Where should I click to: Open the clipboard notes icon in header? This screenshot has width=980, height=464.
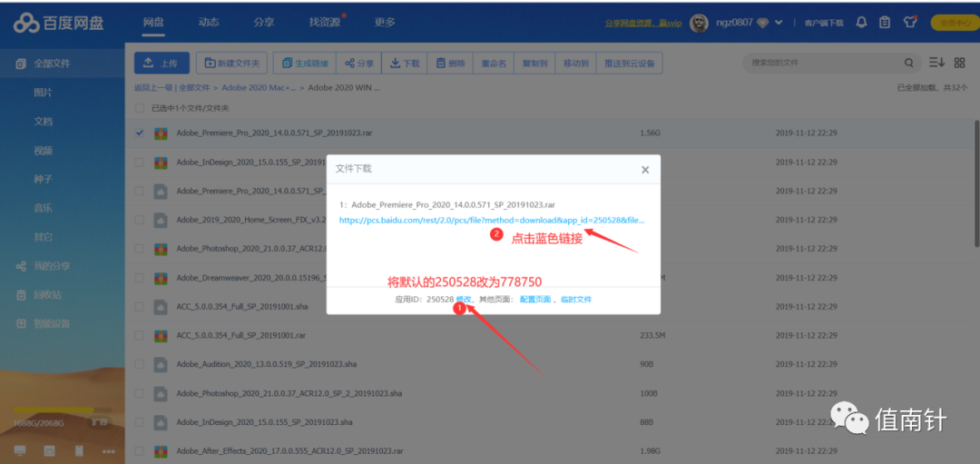click(885, 23)
